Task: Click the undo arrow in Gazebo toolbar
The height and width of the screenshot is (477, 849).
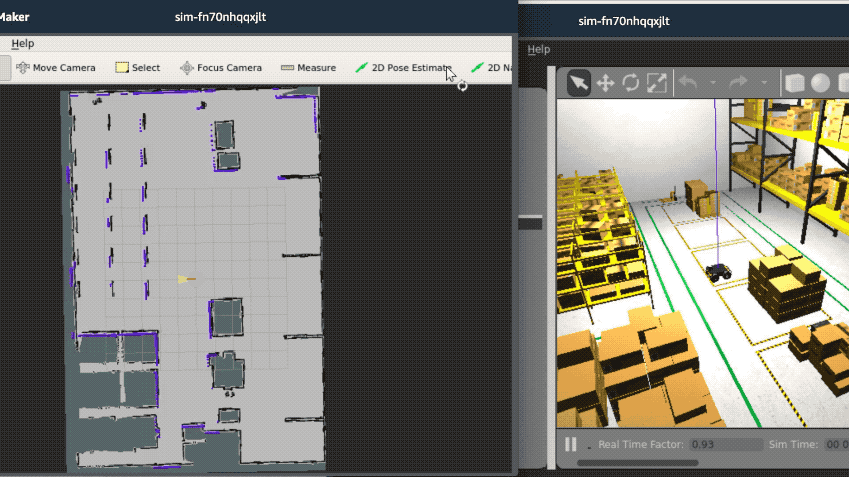Action: coord(688,83)
